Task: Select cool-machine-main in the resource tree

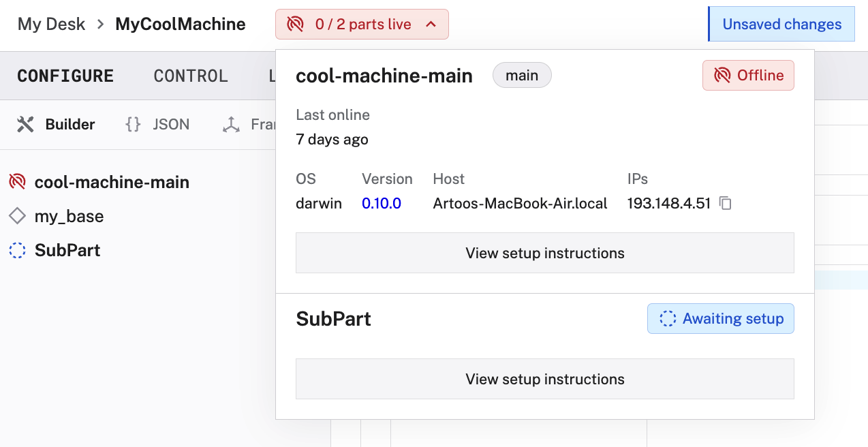Action: (112, 181)
